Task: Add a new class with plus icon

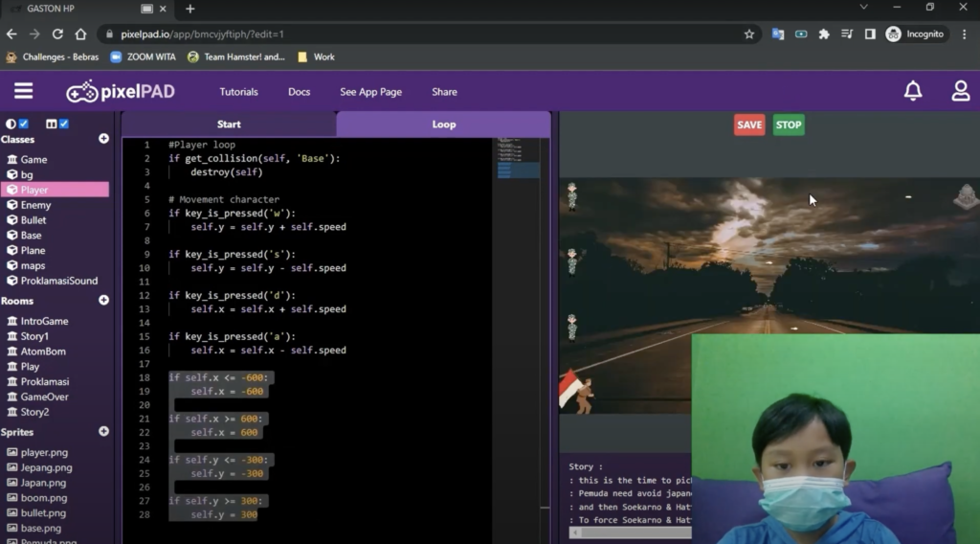Action: (x=103, y=139)
